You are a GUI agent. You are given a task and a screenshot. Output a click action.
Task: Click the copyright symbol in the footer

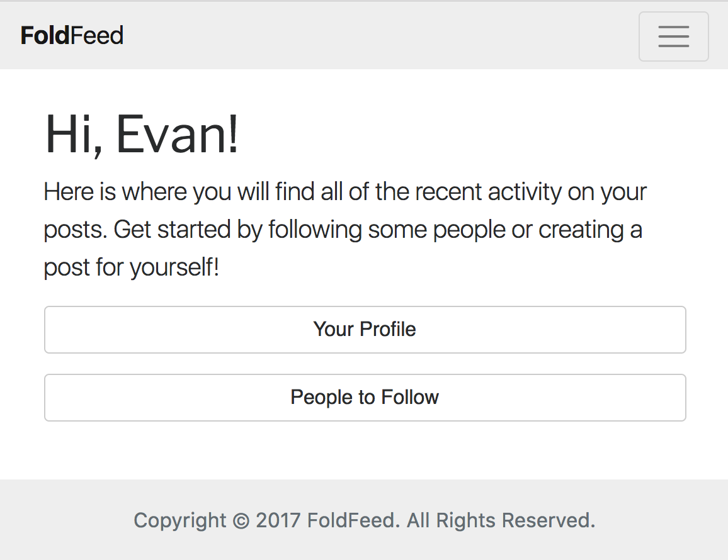(241, 521)
